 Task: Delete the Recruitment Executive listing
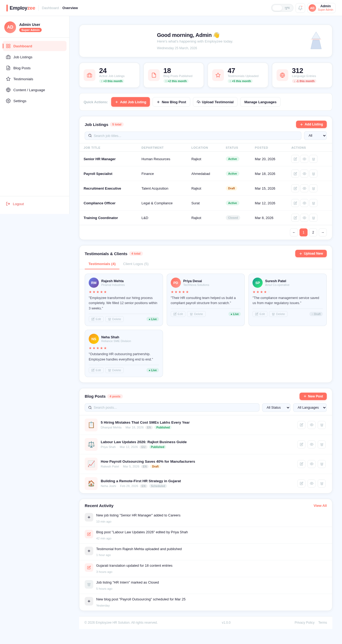click(x=313, y=188)
